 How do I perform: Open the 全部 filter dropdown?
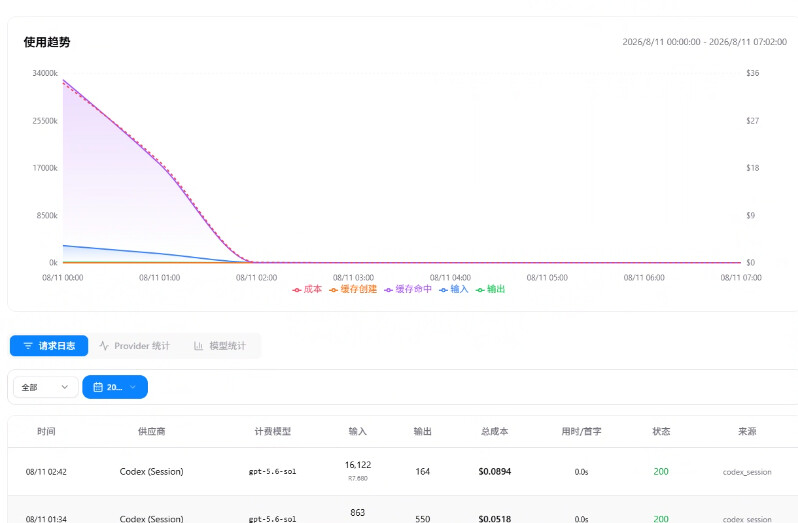45,387
